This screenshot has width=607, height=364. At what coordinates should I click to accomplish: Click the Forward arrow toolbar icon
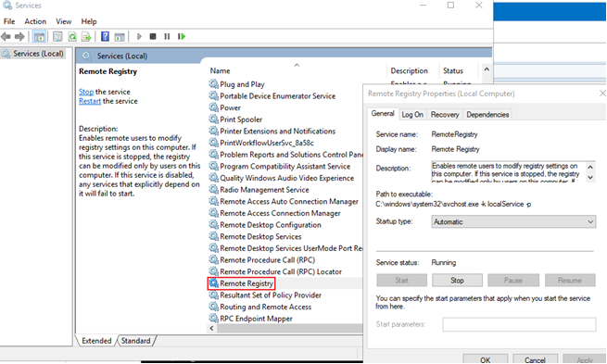(19, 37)
